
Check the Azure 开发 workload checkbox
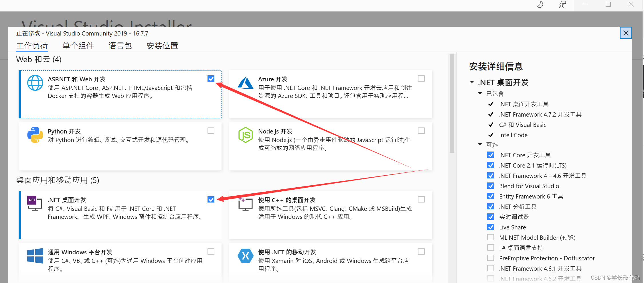click(x=421, y=78)
